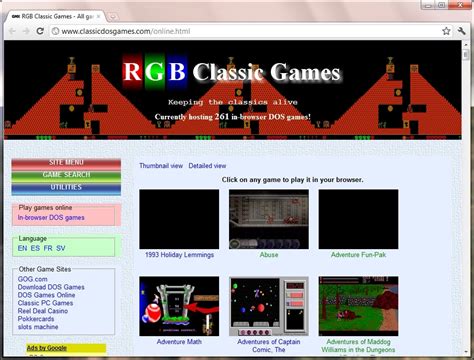The image size is (474, 360).
Task: Open Adventures of Captain Comic thumbnail
Action: tap(269, 306)
